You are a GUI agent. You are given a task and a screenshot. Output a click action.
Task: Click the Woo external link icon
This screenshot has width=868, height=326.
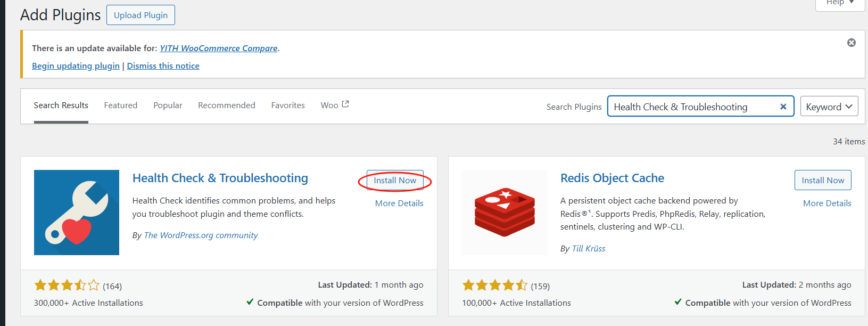[x=345, y=104]
